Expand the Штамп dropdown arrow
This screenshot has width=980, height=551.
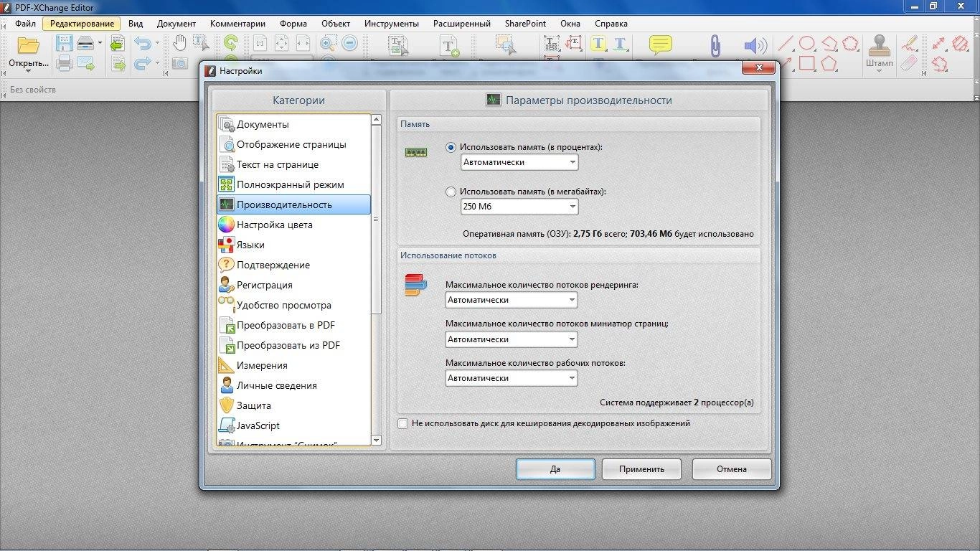pyautogui.click(x=880, y=71)
